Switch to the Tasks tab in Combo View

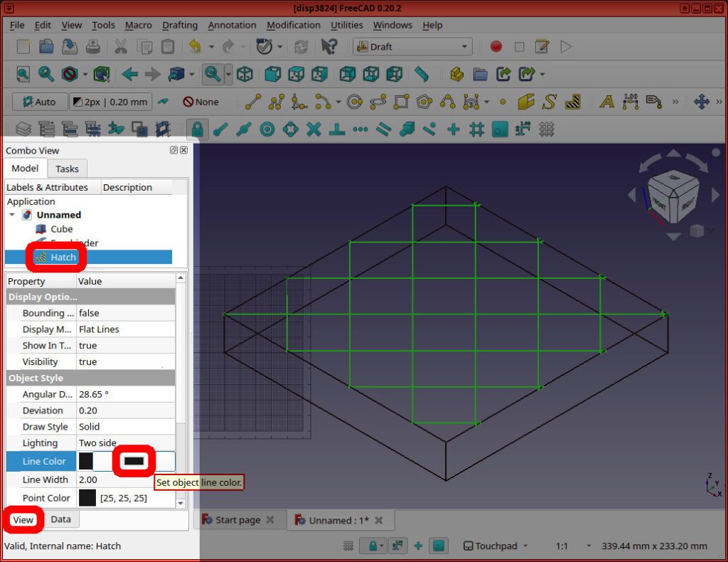67,169
